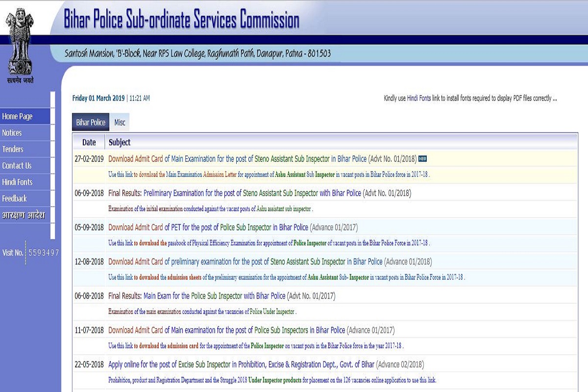This screenshot has width=588, height=392.
Task: Open the Feedback sidebar item
Action: 25,198
